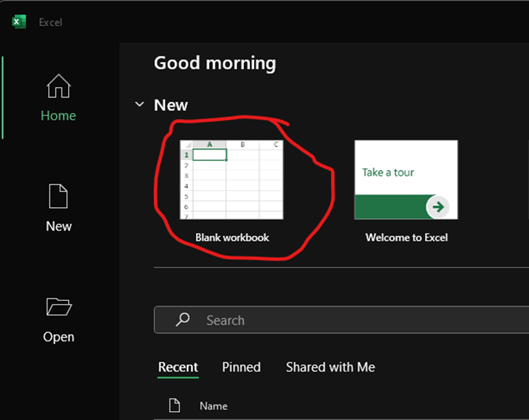Switch to the Recent tab
The height and width of the screenshot is (420, 529).
click(x=178, y=367)
